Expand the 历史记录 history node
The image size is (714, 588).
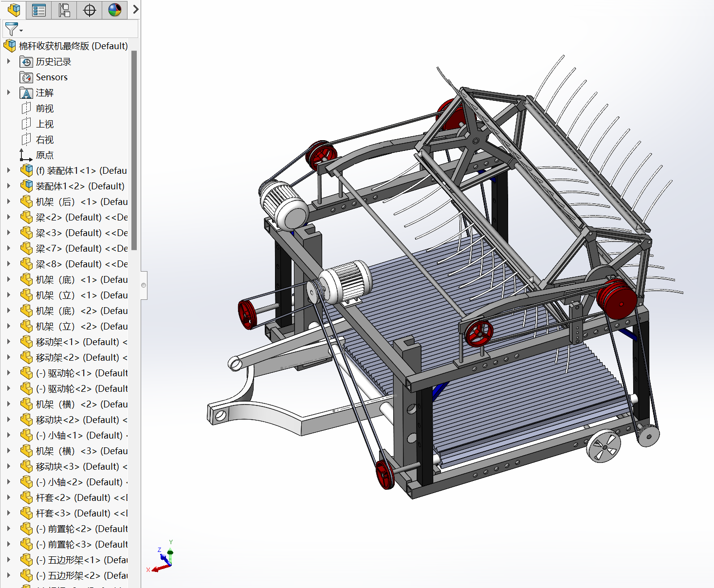click(x=9, y=62)
